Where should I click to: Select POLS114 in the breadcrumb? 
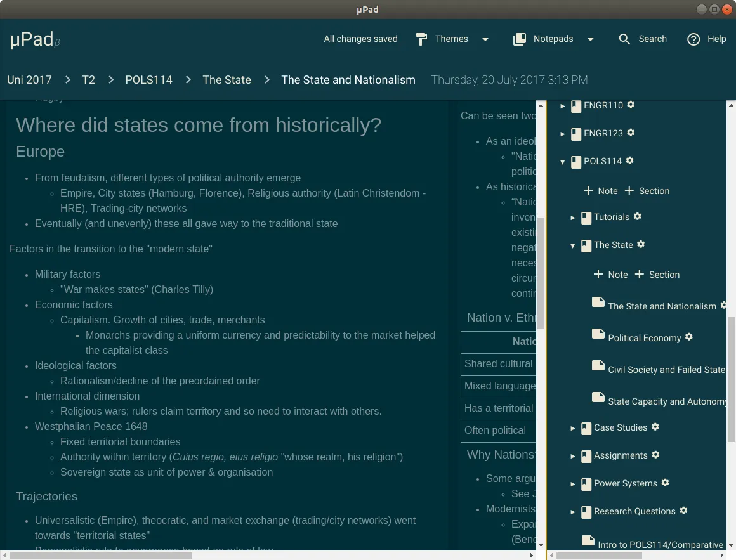click(x=149, y=80)
